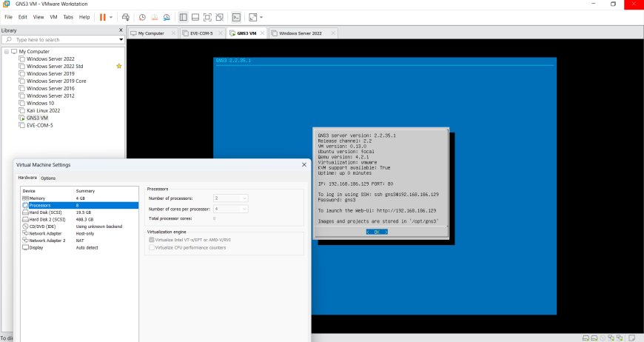
Task: Select Windows Server 2012 in Library
Action: (50, 96)
